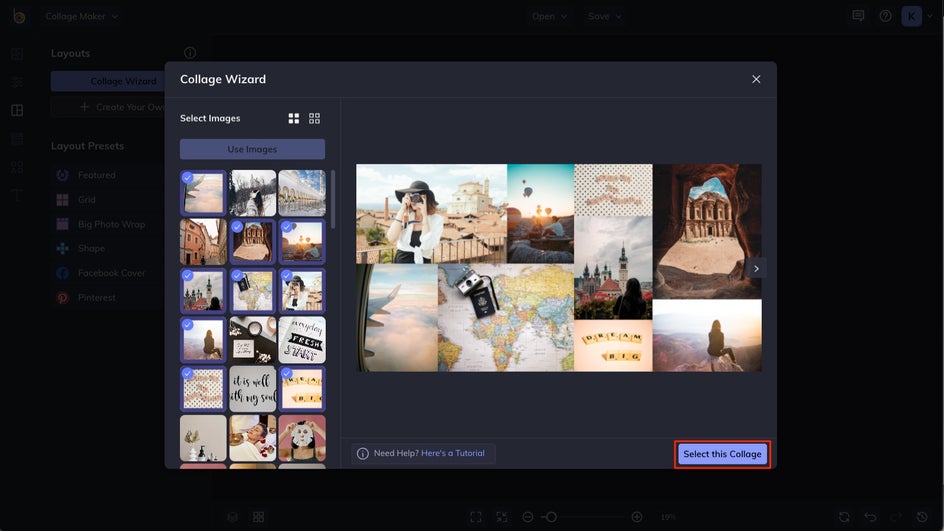
Task: Switch to small grid thumbnail view
Action: [314, 119]
